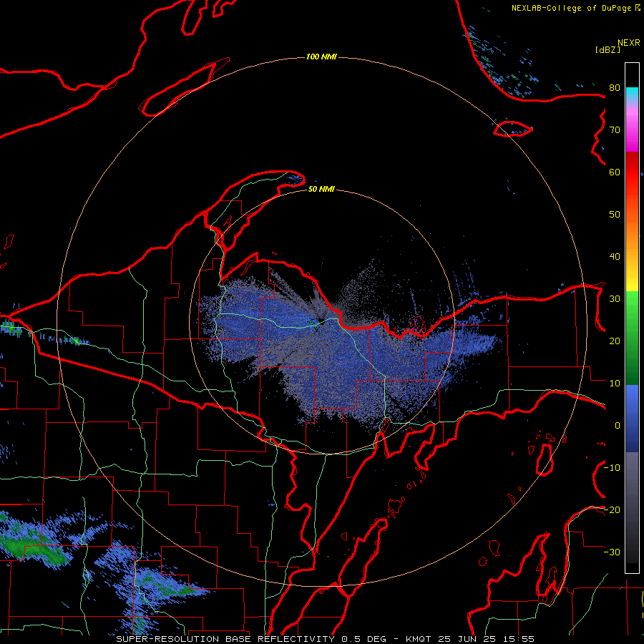Click the cyan top segment of the color bar
The height and width of the screenshot is (644, 644).
pyautogui.click(x=632, y=94)
